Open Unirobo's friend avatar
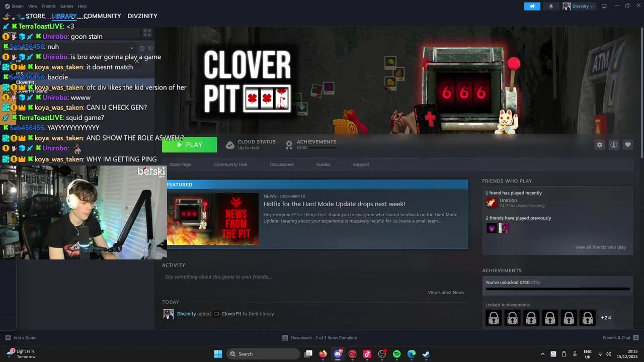Image resolution: width=644 pixels, height=362 pixels. [x=492, y=203]
